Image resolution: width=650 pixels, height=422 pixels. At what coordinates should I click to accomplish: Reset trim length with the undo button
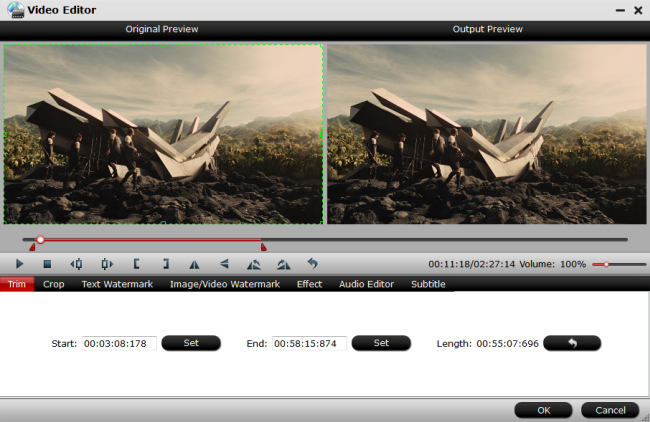(572, 343)
